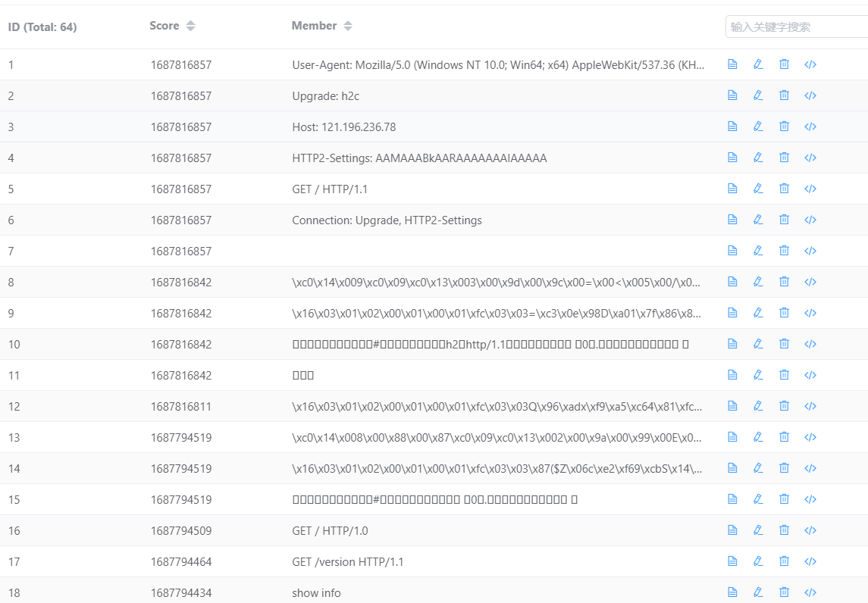Delete the GET /version HTTP/1.1 row
Viewport: 868px width, 603px height.
784,561
